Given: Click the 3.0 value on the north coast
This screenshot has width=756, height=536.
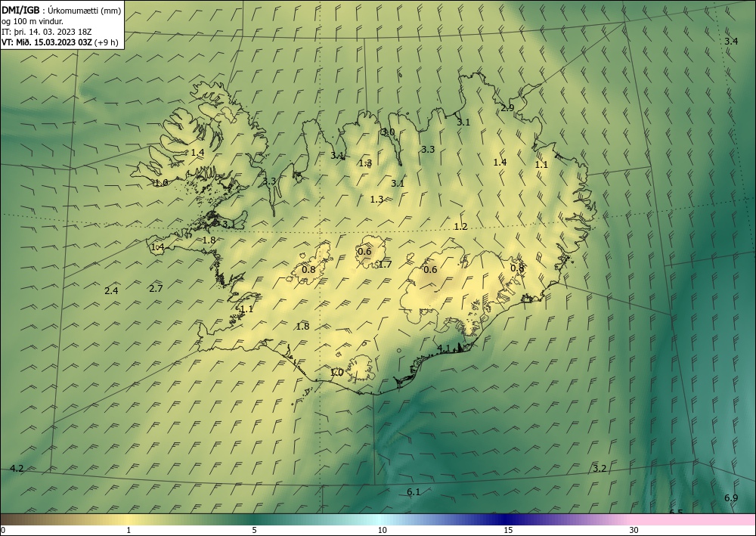Looking at the screenshot, I should pyautogui.click(x=388, y=132).
